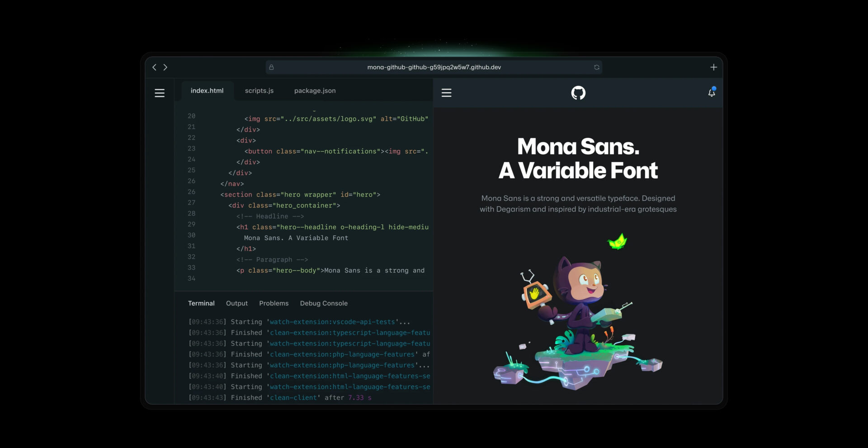Image resolution: width=868 pixels, height=448 pixels.
Task: Click the closing </h1> tag line
Action: pos(246,249)
